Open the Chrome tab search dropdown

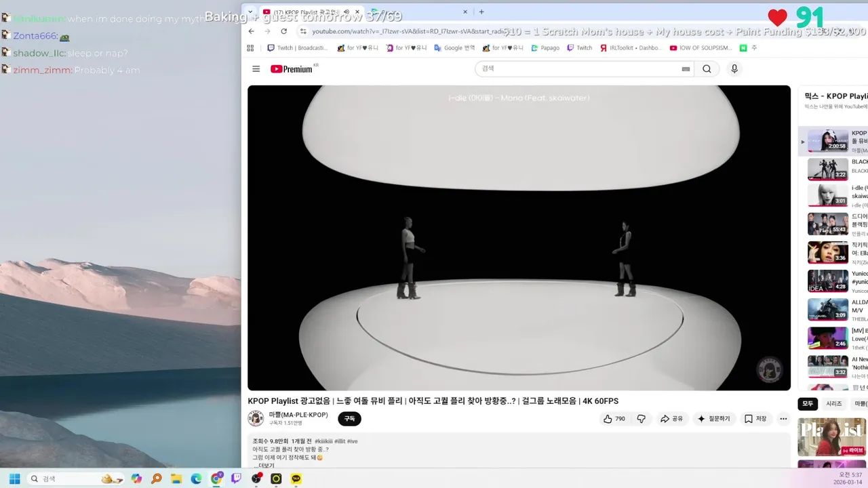(x=250, y=12)
